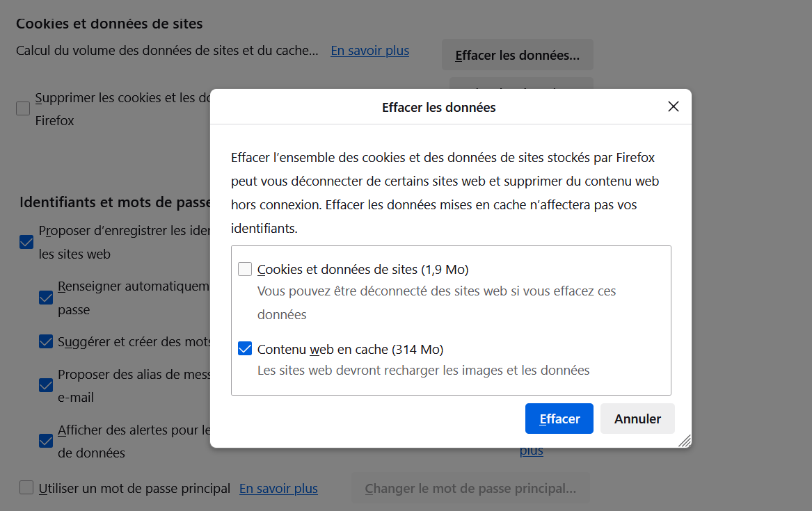Click "Changer le mot de passe principal"

coord(470,488)
